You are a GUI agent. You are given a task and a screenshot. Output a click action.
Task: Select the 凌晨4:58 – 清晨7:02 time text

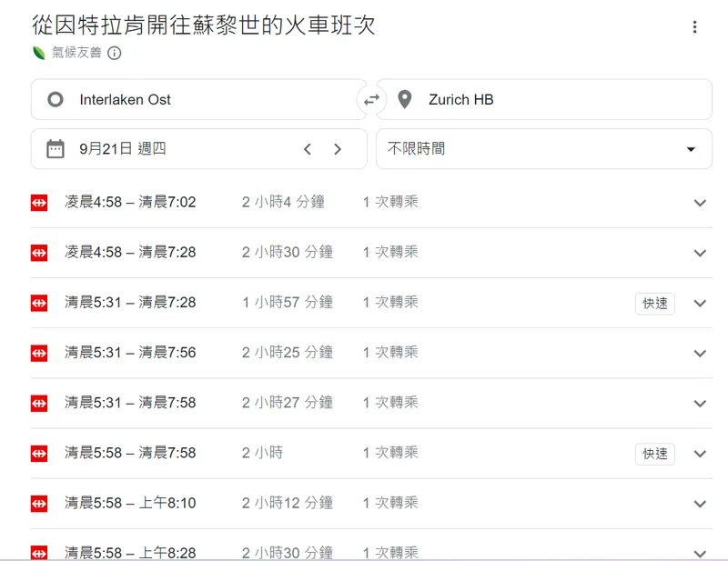[x=130, y=202]
